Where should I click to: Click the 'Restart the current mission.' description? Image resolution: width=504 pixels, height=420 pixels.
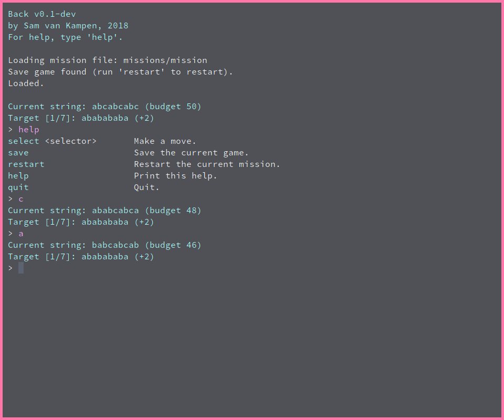[x=207, y=164]
